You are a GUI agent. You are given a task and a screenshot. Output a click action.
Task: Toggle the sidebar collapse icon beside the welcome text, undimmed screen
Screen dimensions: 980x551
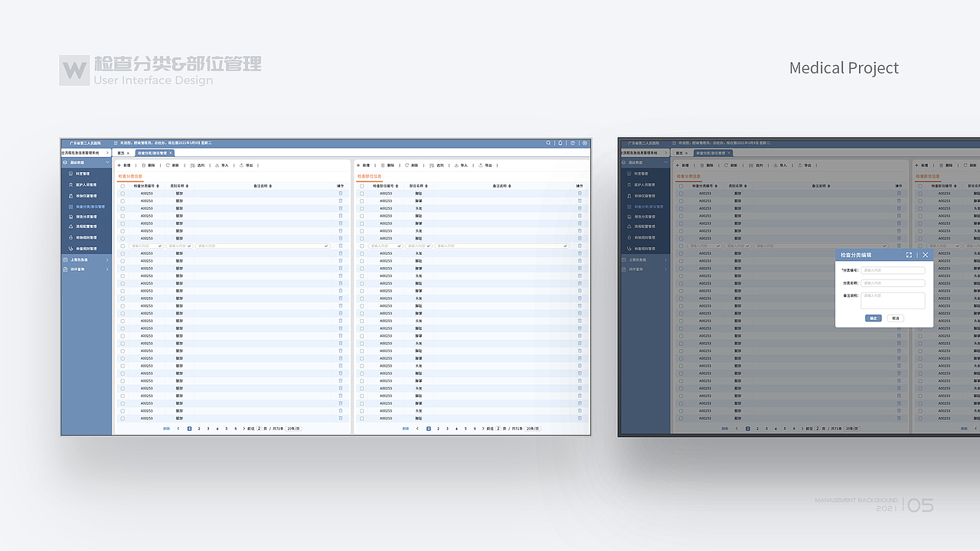(116, 143)
